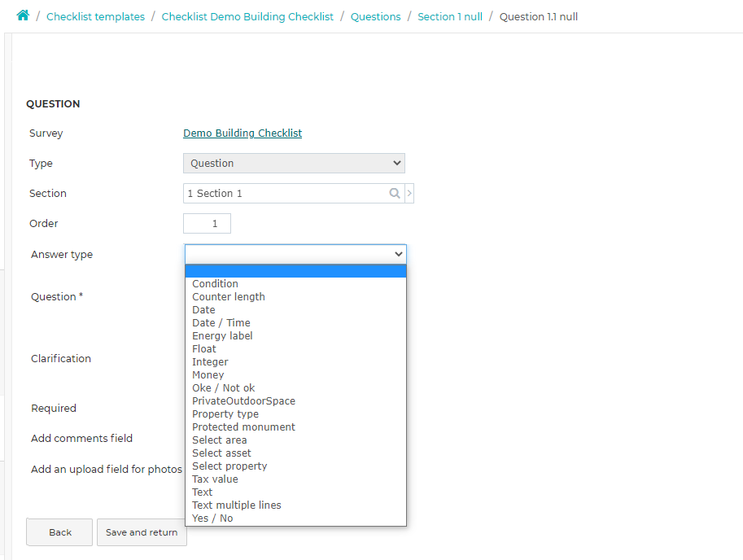Collapse the Answer type dropdown
743x560 pixels.
295,255
